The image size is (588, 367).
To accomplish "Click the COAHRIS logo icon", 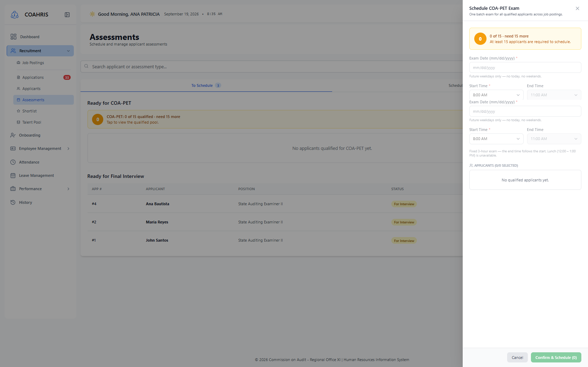I will pyautogui.click(x=15, y=14).
